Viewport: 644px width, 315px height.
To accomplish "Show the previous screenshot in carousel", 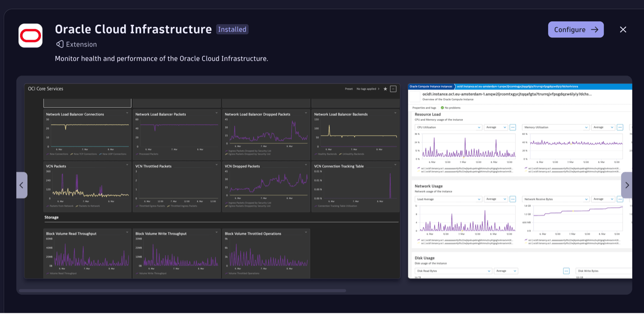I will [22, 185].
